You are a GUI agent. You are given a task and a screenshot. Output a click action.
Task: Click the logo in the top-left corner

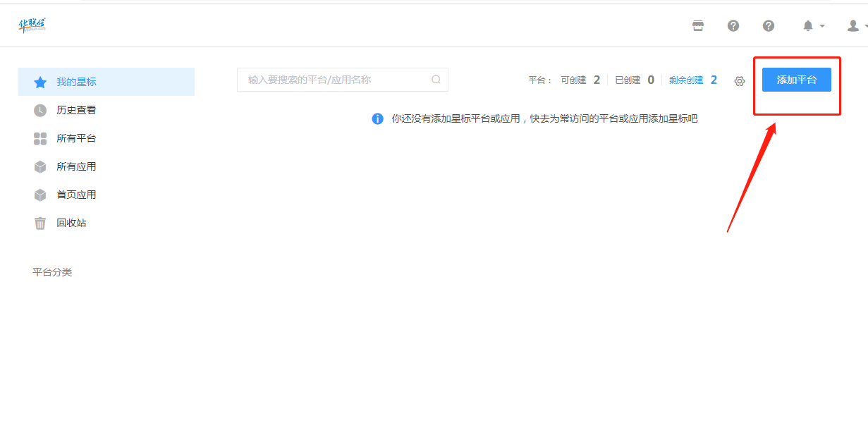[32, 25]
